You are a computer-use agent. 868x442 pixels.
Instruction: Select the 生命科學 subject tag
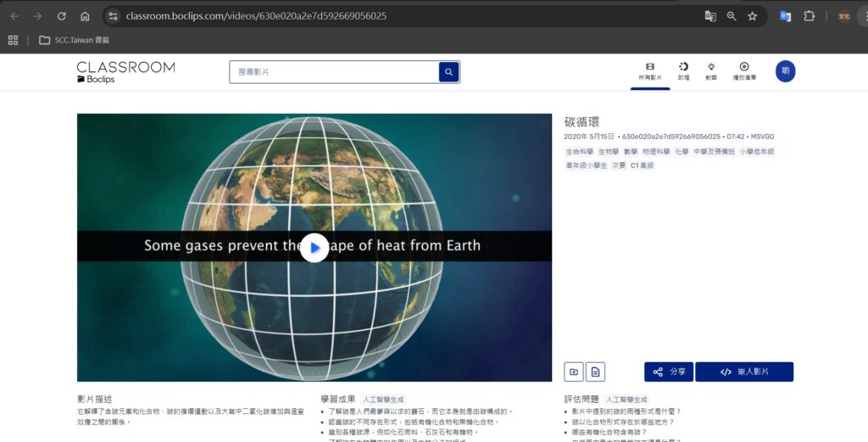tap(580, 152)
